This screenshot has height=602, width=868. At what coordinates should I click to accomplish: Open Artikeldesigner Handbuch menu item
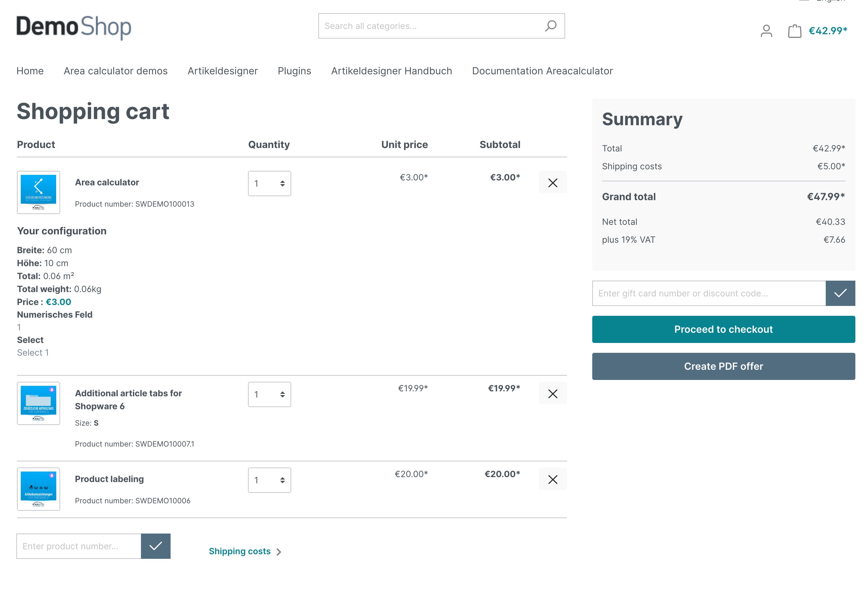391,71
